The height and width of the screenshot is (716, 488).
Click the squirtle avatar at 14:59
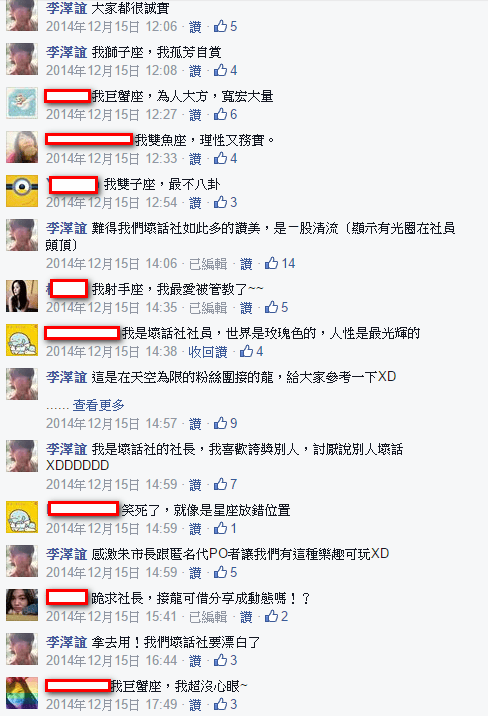click(22, 517)
